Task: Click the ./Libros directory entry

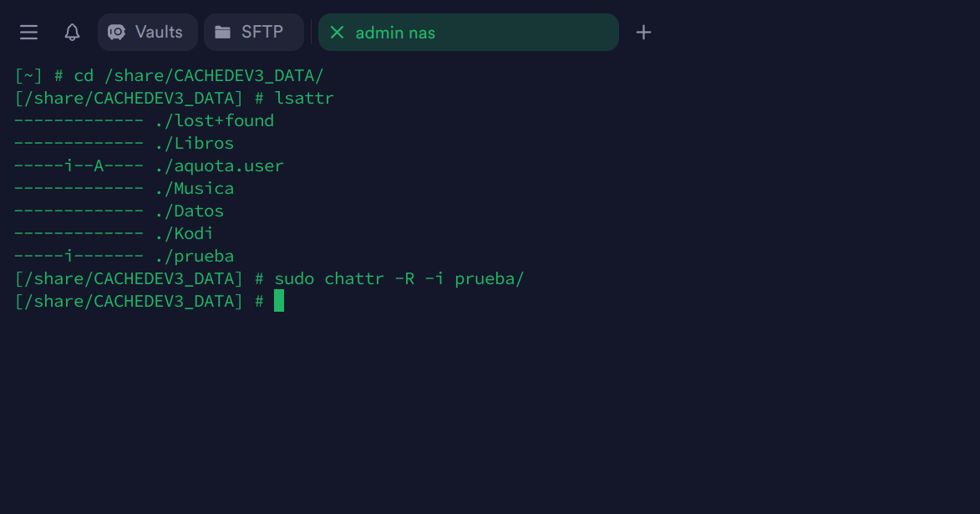Action: (194, 143)
